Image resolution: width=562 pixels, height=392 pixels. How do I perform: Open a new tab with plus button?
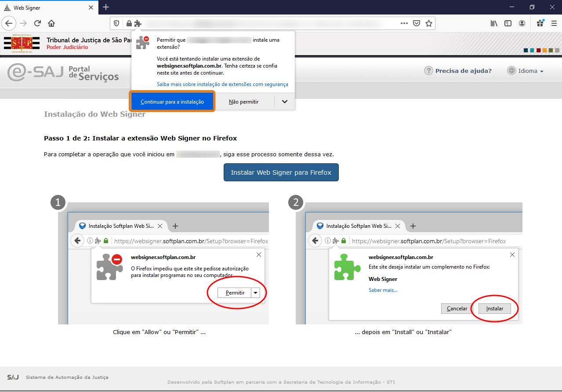(106, 7)
